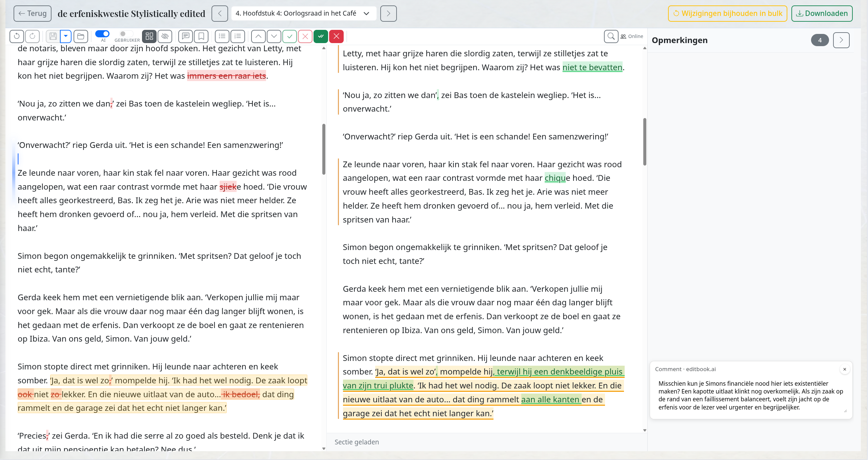Image resolution: width=868 pixels, height=460 pixels.
Task: Toggle the side-by-side layout view icon
Action: coord(149,36)
